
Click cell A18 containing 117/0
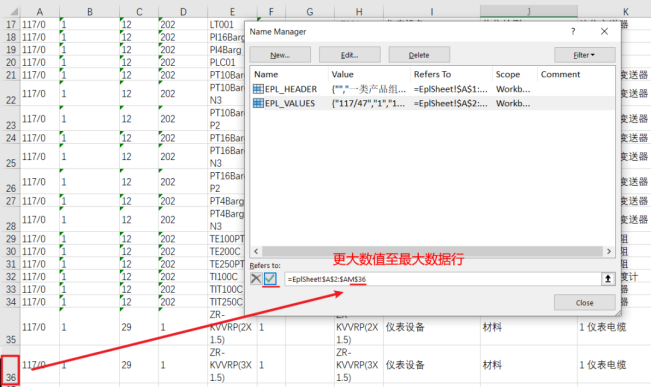coord(40,37)
